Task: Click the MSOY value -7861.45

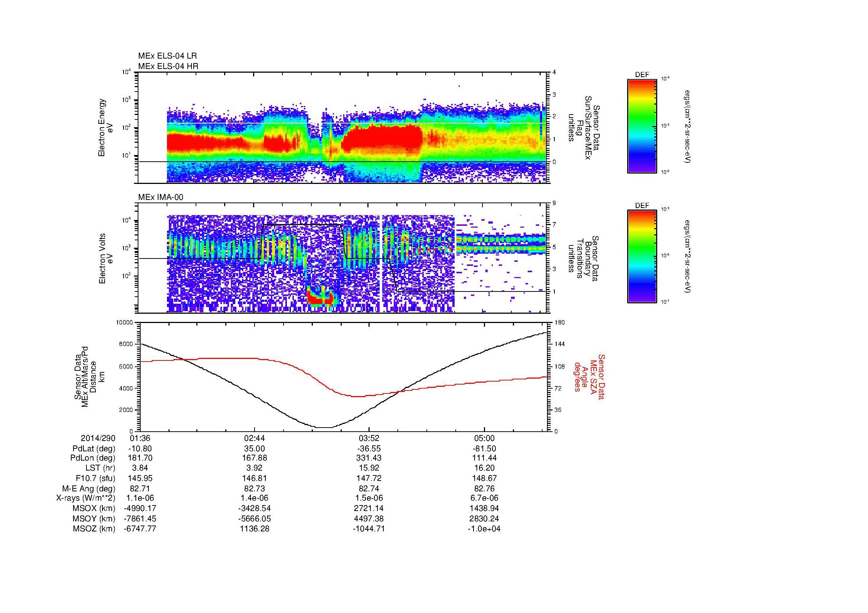Action: [x=140, y=518]
